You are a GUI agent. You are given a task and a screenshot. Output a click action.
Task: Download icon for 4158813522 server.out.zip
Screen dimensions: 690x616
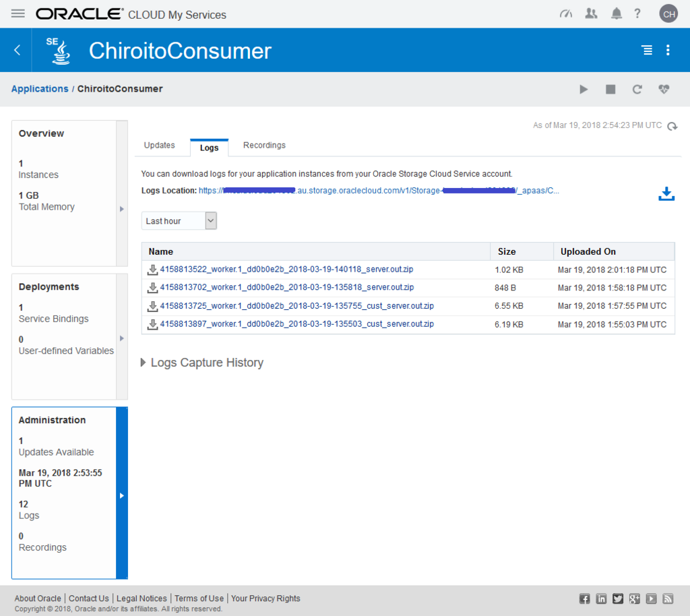152,270
